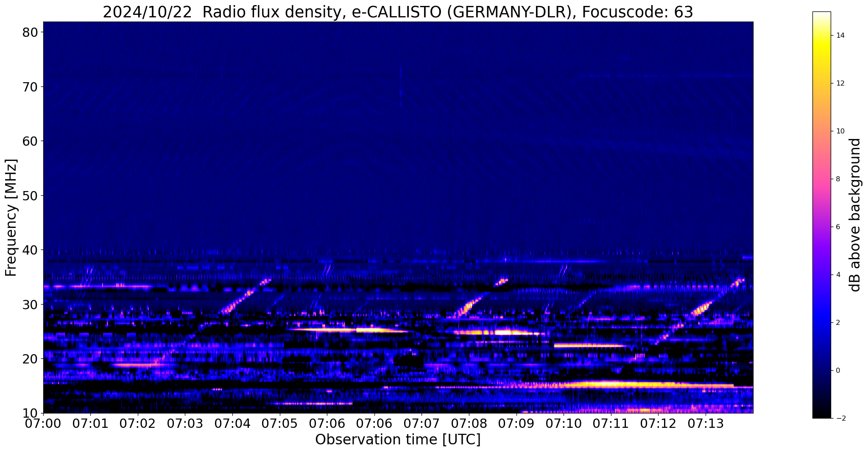Select the 30 tick on the frequency axis
This screenshot has height=452, width=868.
(29, 305)
